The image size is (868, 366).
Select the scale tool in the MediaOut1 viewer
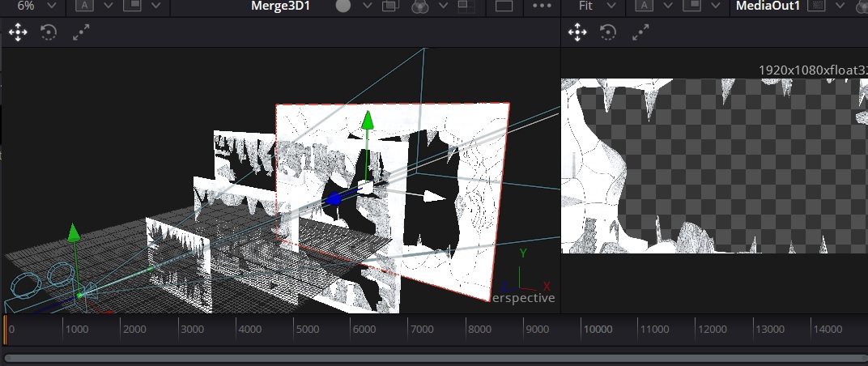(640, 32)
